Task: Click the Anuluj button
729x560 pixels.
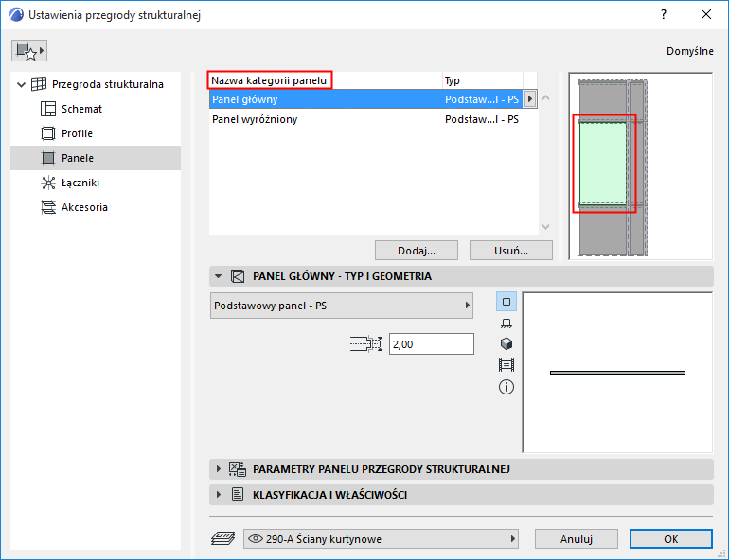Action: [x=577, y=538]
